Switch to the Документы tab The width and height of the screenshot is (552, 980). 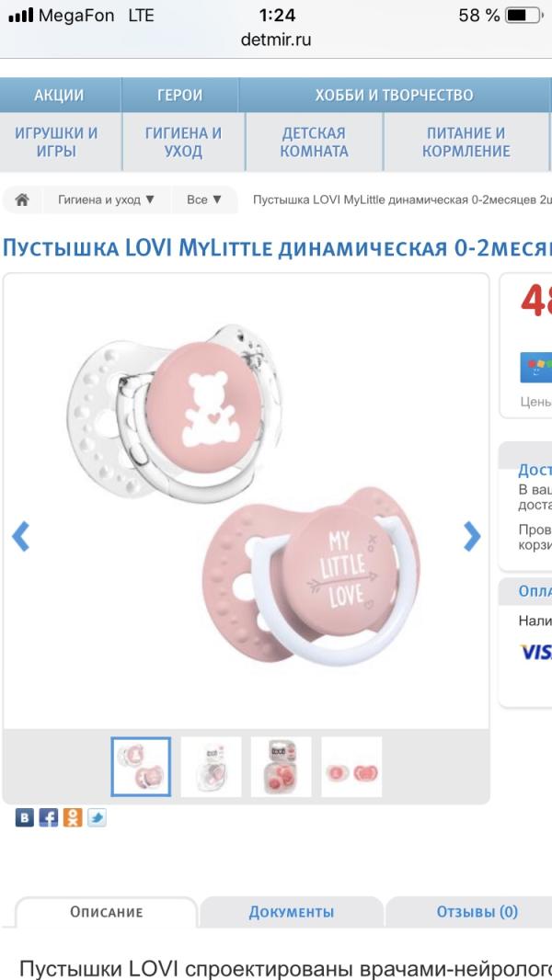[292, 912]
